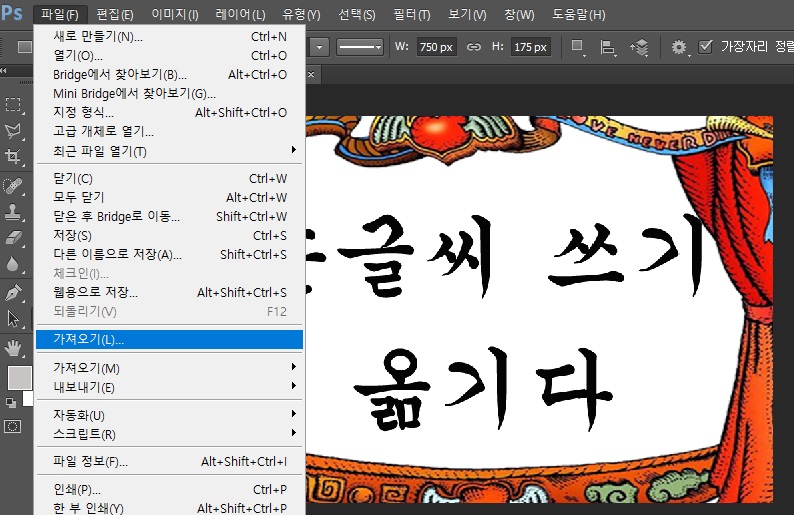Viewport: 794px width, 515px height.
Task: Choose 한 부 인쇄(Y) menu entry
Action: [170, 508]
